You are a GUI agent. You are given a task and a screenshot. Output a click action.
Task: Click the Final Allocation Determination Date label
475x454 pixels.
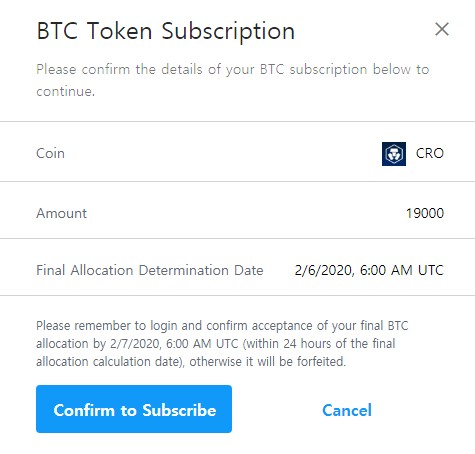click(x=150, y=270)
